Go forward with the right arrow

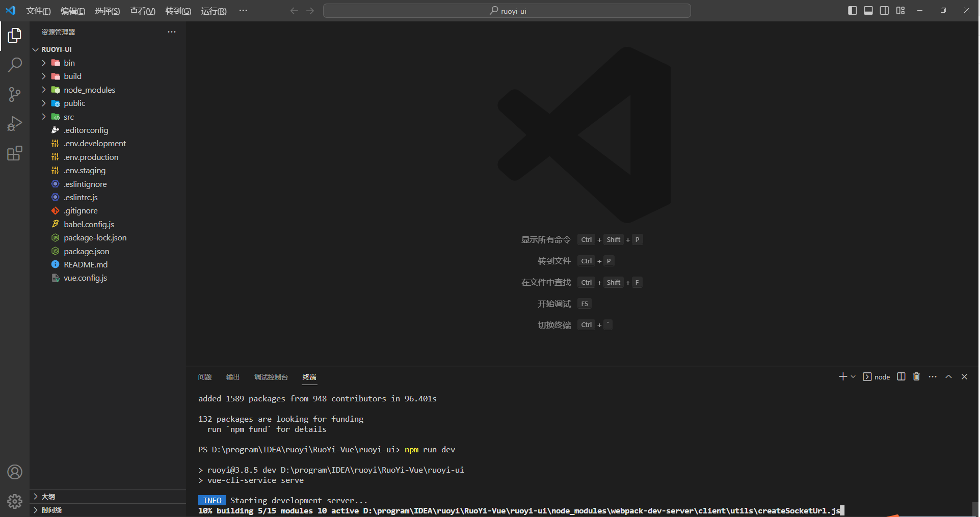310,11
